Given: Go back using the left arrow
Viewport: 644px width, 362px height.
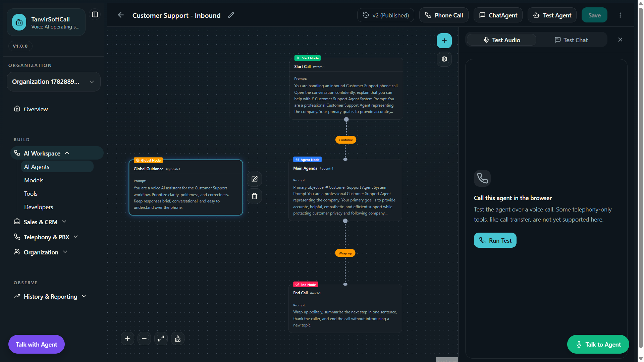Looking at the screenshot, I should coord(121,15).
